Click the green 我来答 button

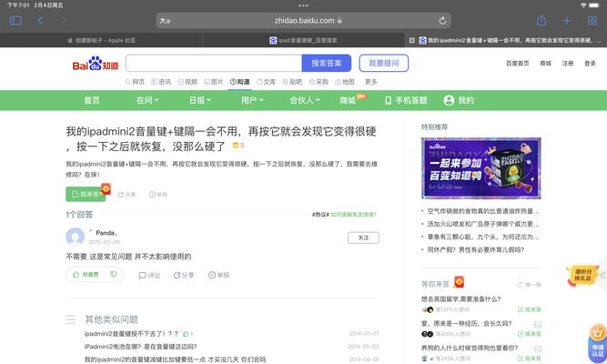(x=86, y=194)
